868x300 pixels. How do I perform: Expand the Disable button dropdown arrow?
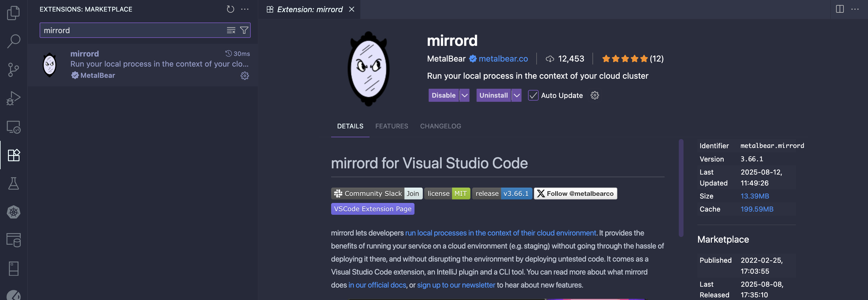tap(464, 95)
